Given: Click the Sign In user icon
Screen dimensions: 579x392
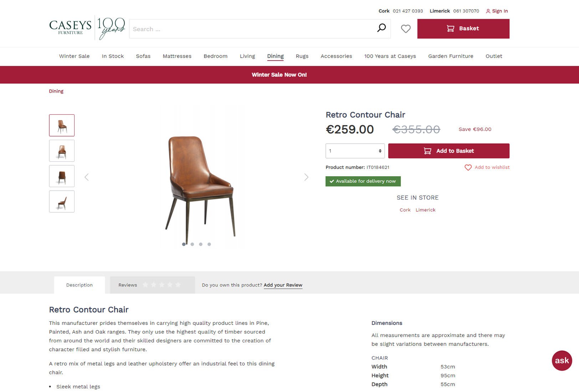Looking at the screenshot, I should [488, 11].
